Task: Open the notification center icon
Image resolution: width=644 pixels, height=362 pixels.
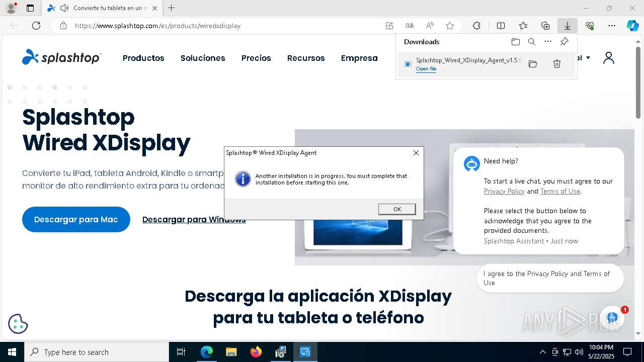Action: point(627,352)
